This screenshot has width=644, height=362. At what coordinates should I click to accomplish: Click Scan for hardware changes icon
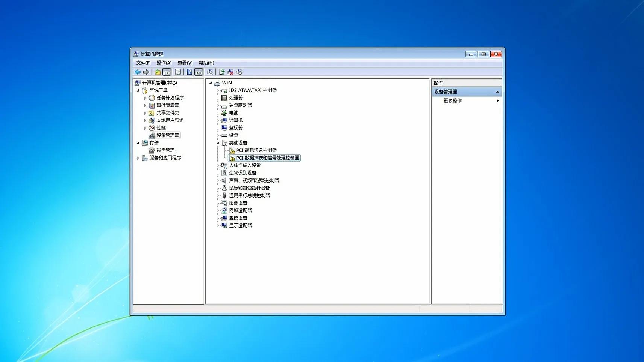pos(210,72)
